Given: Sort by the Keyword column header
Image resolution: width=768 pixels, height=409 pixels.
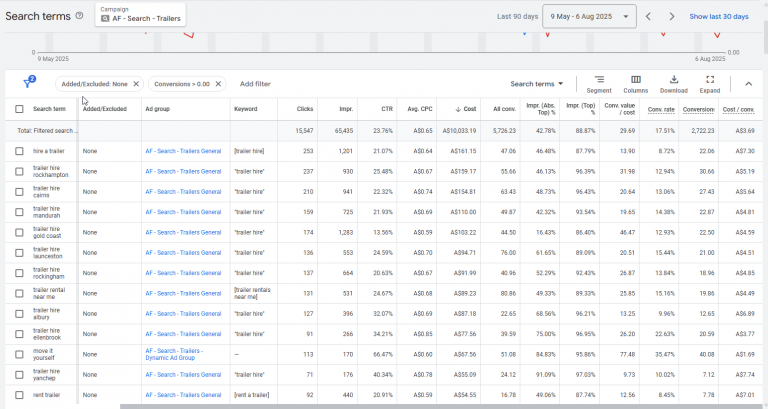Looking at the screenshot, I should tap(245, 109).
